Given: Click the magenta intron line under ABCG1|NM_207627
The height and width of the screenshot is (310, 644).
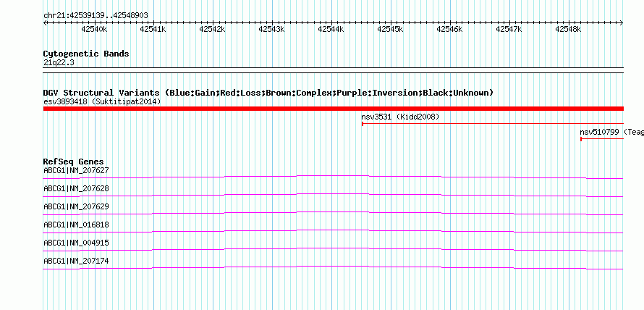Looking at the screenshot, I should pyautogui.click(x=333, y=177).
